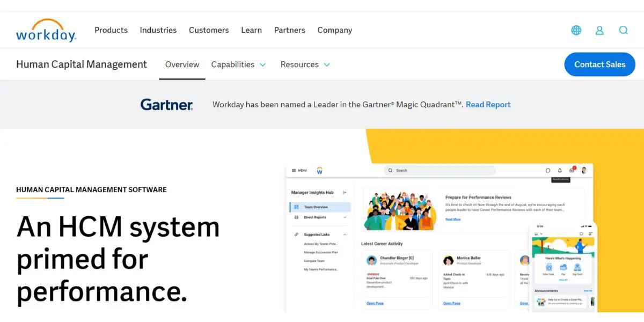Image resolution: width=644 pixels, height=322 pixels.
Task: Click the Search field in the demo
Action: click(x=440, y=171)
